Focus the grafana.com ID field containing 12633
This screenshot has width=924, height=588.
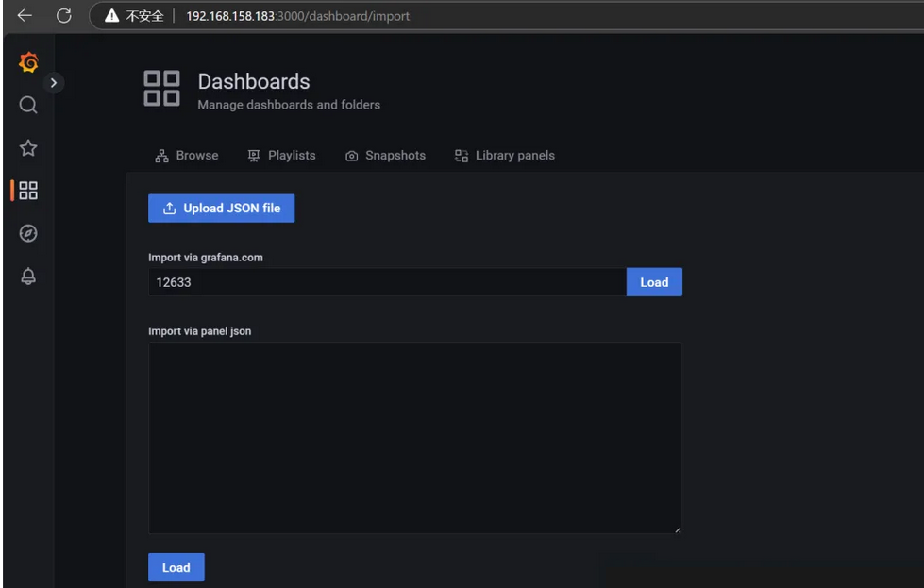coord(387,282)
